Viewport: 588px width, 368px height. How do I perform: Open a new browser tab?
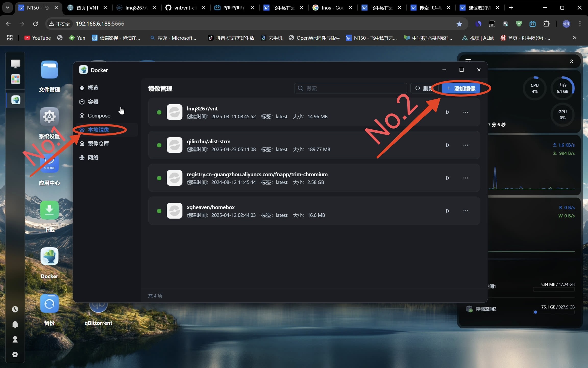511,8
